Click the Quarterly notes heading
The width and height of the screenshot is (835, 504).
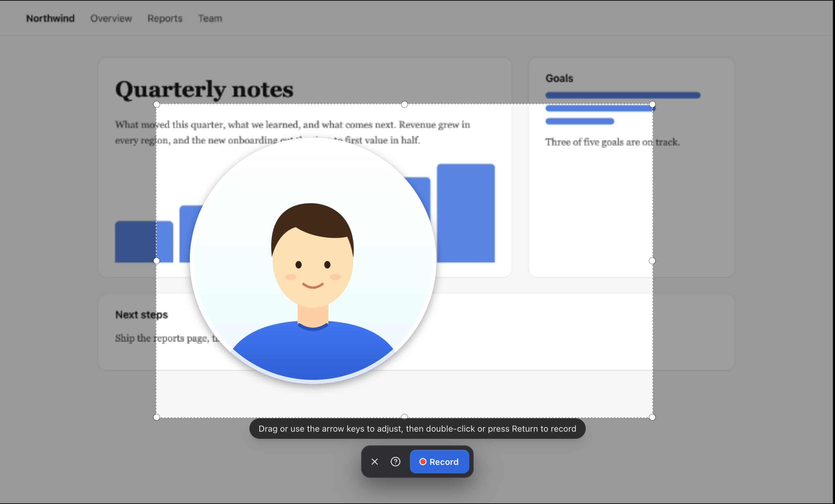pyautogui.click(x=204, y=90)
